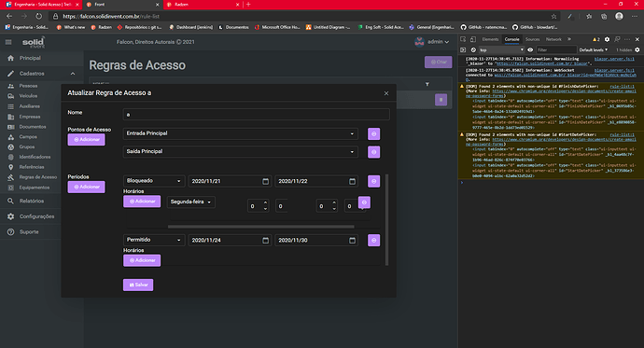Increment the third spinner value in the Segunda-feira row

tap(334, 202)
